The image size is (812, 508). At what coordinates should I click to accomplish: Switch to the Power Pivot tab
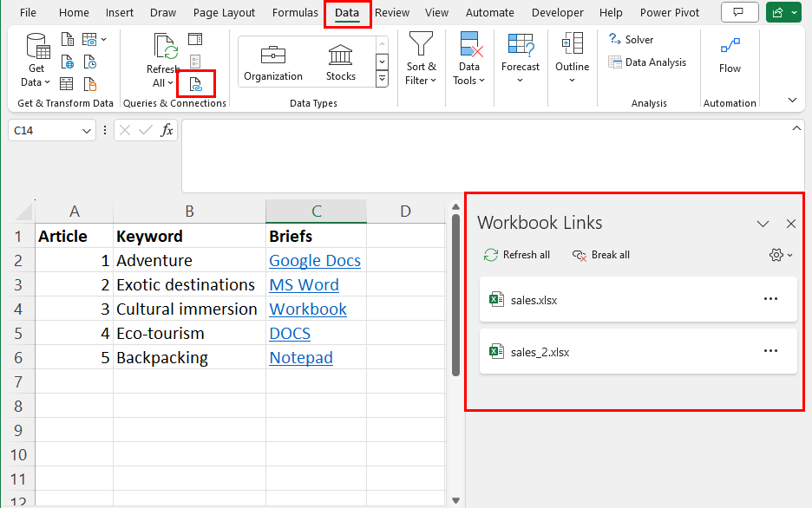670,12
